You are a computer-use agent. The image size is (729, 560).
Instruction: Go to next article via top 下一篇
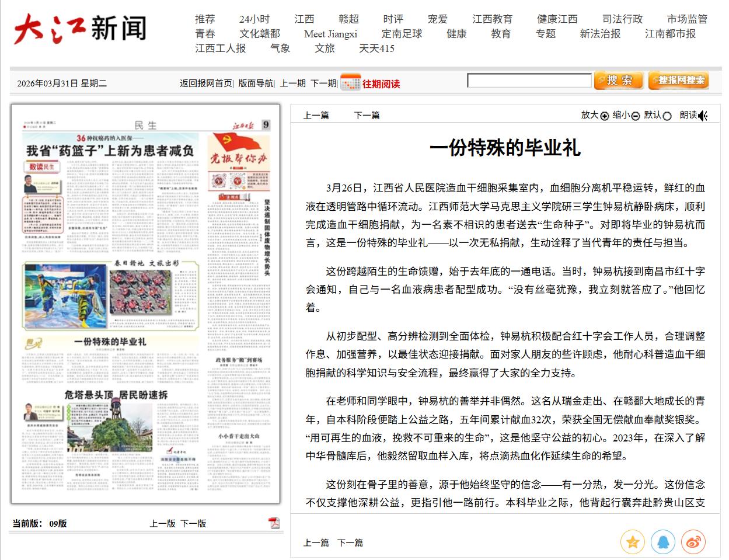click(367, 115)
